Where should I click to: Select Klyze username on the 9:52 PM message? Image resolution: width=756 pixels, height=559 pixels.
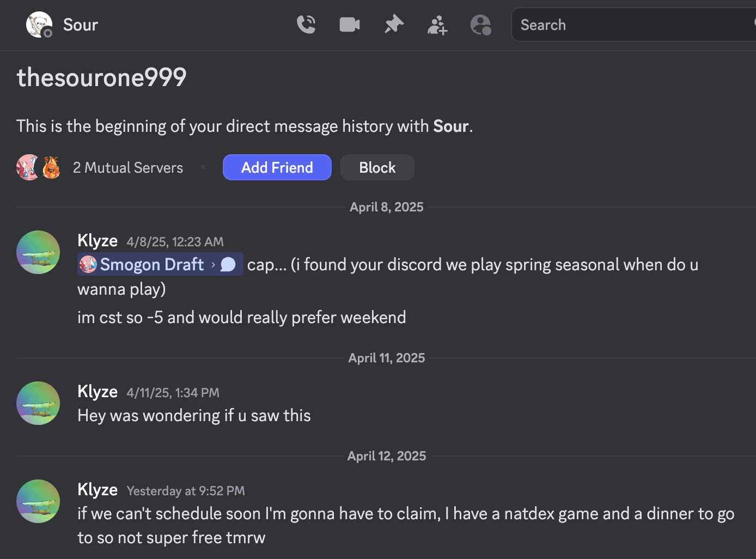[x=97, y=489]
